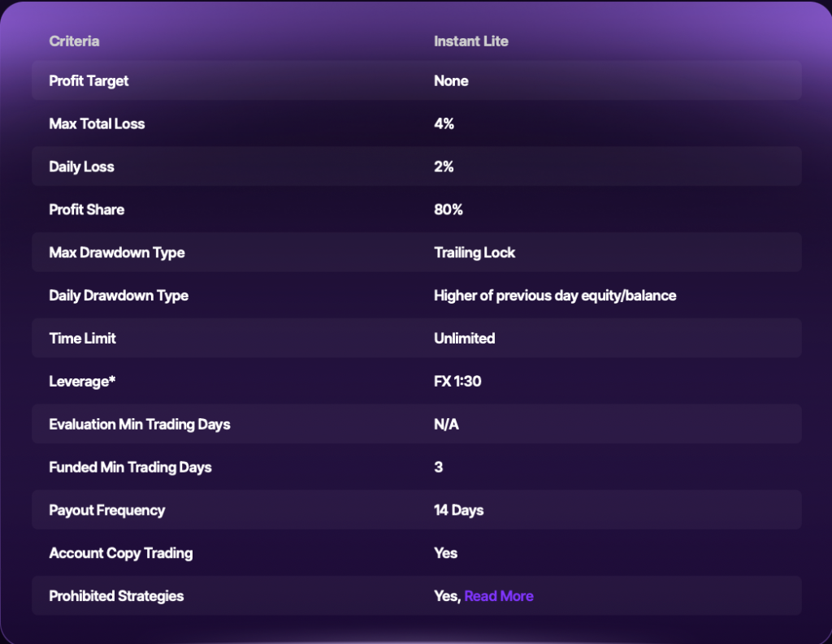The width and height of the screenshot is (832, 644).
Task: Select the Instant Lite column header
Action: [x=471, y=41]
